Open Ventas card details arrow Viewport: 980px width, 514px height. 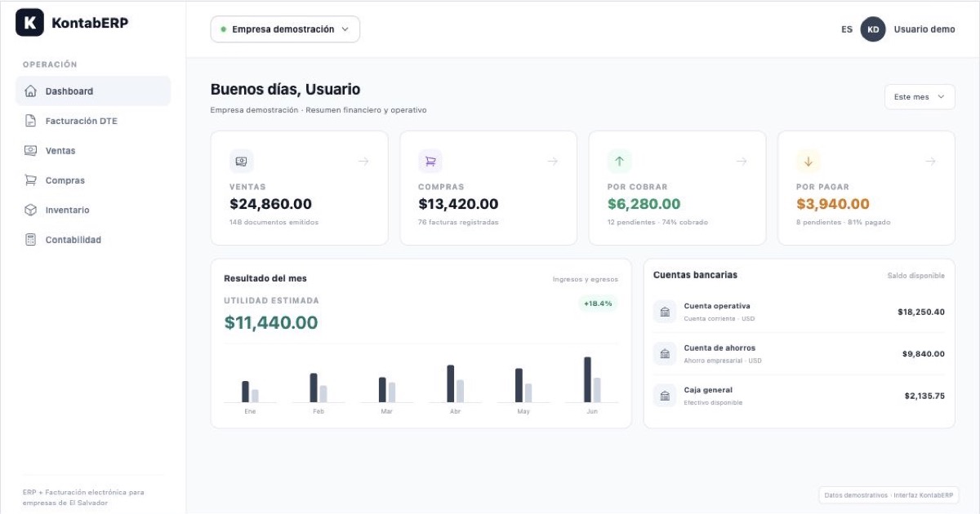coord(363,162)
